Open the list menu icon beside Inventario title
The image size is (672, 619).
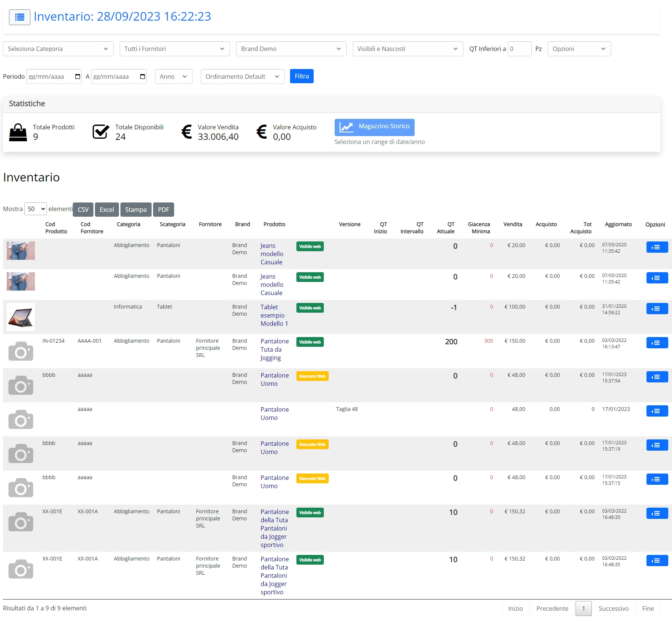[x=20, y=17]
